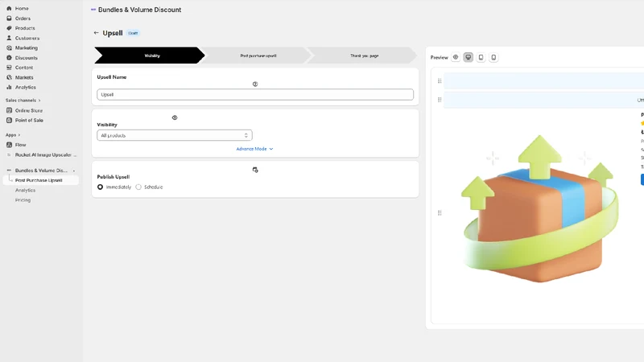Open Analytics under Bundles app
The height and width of the screenshot is (362, 644).
pos(26,191)
